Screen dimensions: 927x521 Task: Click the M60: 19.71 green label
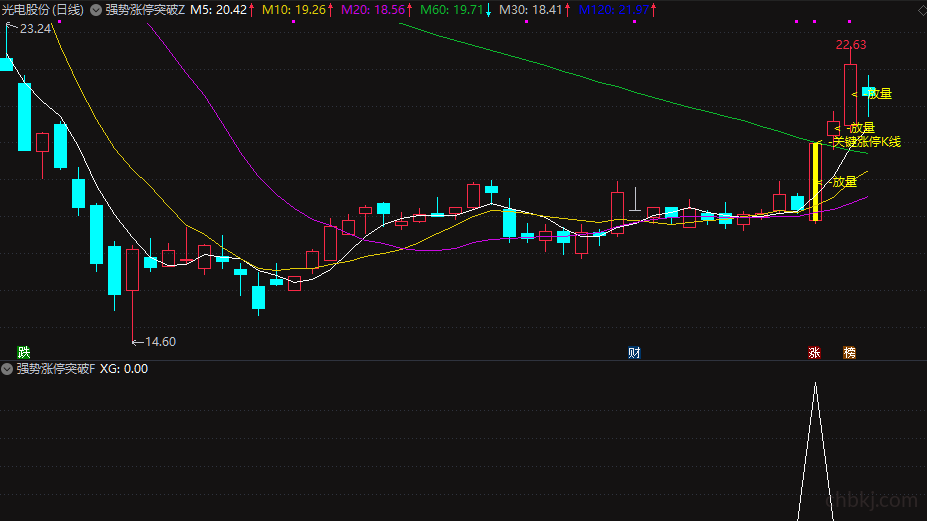[x=452, y=10]
